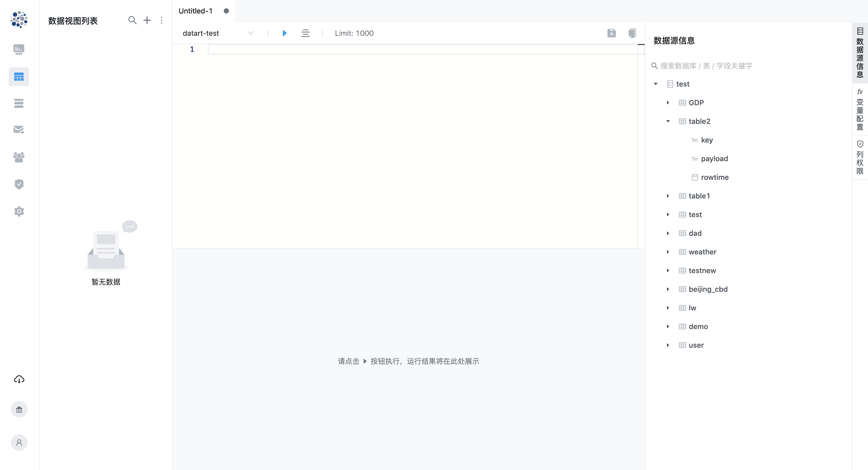The image size is (868, 470).
Task: Open the data sources sidebar icon
Action: click(19, 103)
